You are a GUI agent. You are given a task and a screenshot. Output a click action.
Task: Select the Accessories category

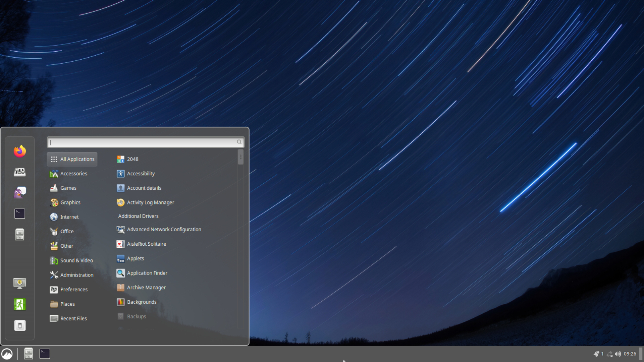73,174
